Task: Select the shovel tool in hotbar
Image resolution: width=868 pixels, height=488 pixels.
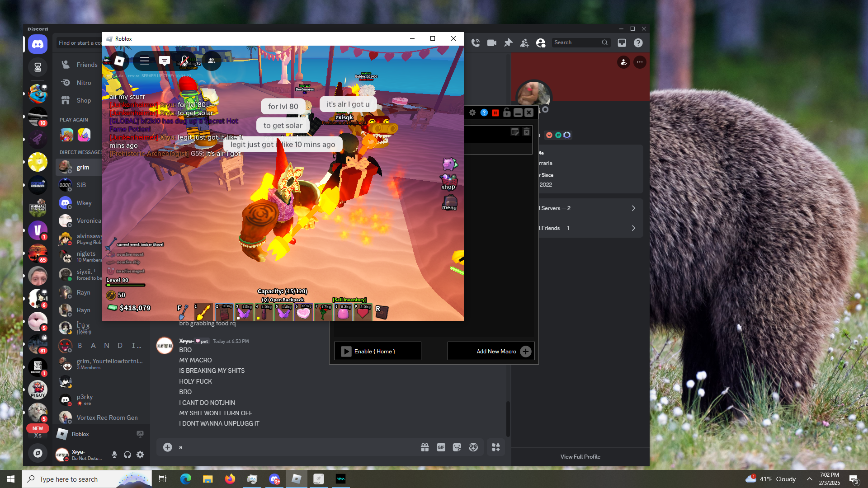Action: pos(183,312)
